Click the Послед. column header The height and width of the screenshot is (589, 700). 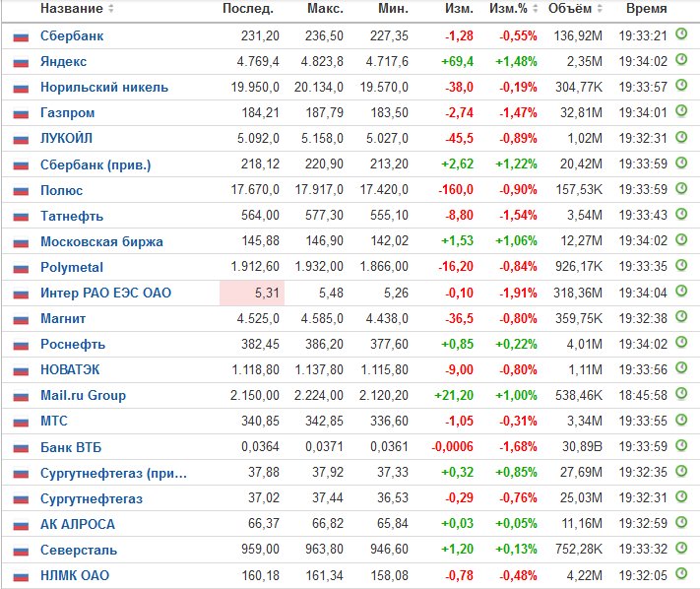(248, 9)
